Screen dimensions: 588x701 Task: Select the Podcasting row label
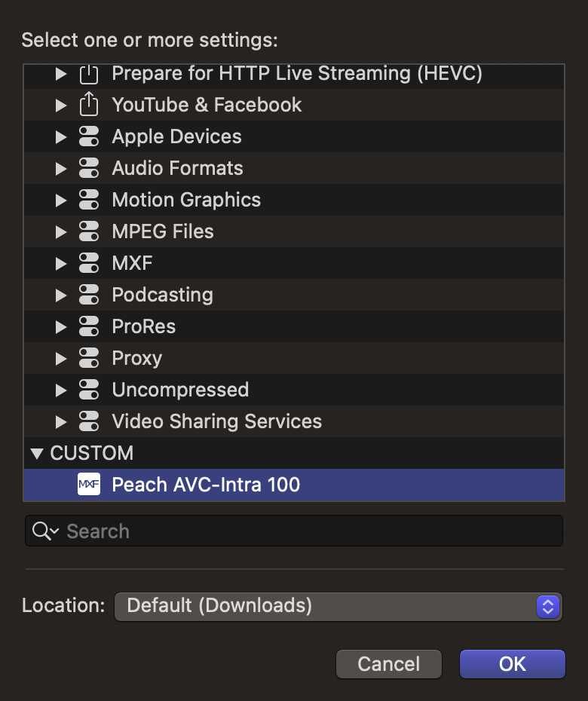(x=162, y=295)
